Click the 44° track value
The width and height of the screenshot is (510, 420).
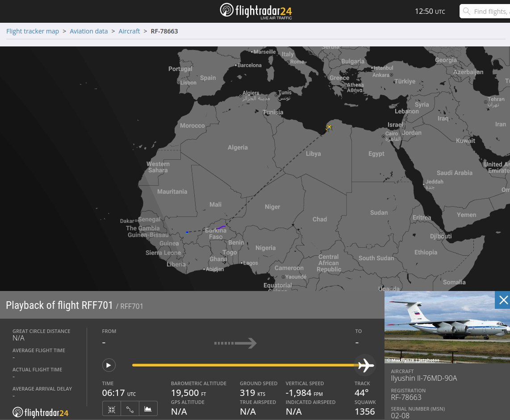click(x=361, y=393)
